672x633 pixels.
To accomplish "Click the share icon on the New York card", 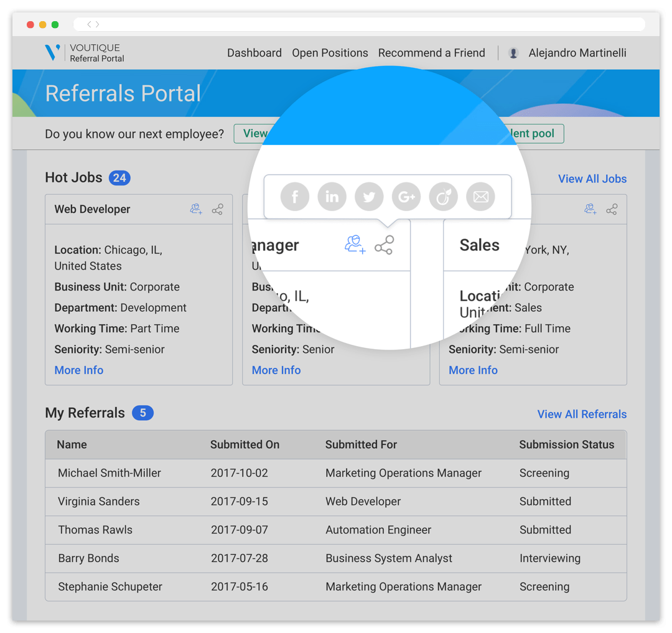I will point(612,209).
